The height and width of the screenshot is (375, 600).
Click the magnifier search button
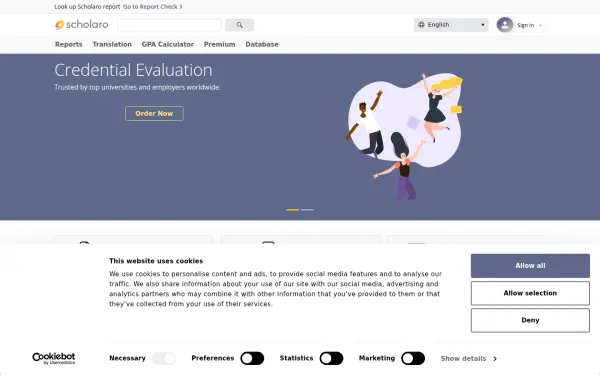coord(239,25)
